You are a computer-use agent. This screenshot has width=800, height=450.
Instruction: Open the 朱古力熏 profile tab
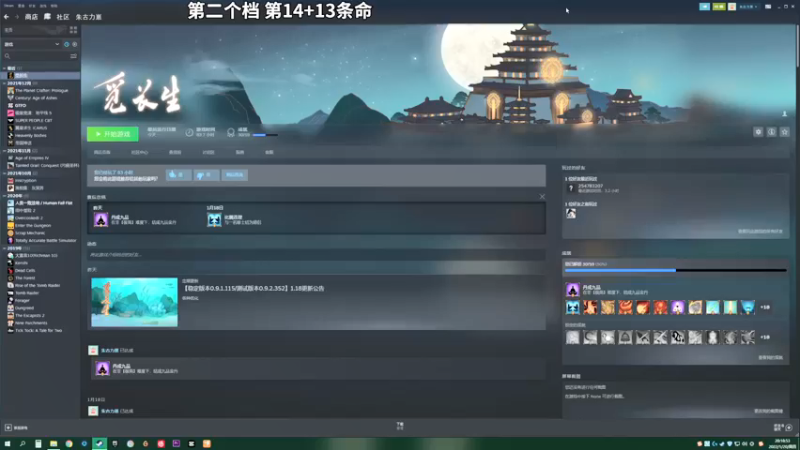[89, 17]
